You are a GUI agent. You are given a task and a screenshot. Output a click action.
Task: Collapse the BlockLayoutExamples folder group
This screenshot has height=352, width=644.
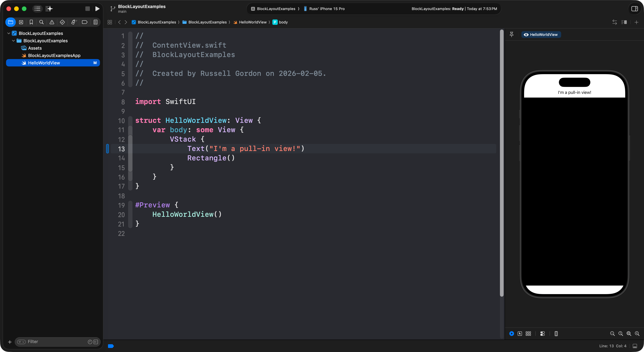(13, 41)
